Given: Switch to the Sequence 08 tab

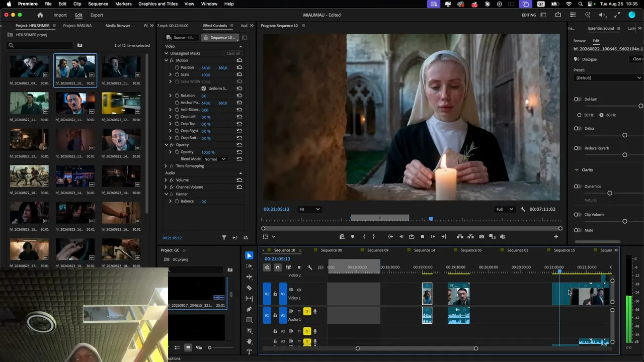Looking at the screenshot, I should [x=331, y=250].
